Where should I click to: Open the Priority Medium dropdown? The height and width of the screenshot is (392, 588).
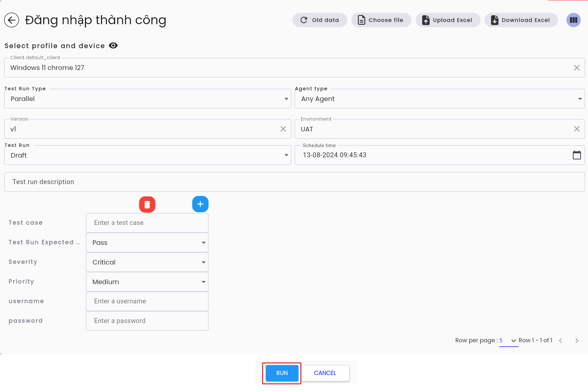tap(147, 282)
